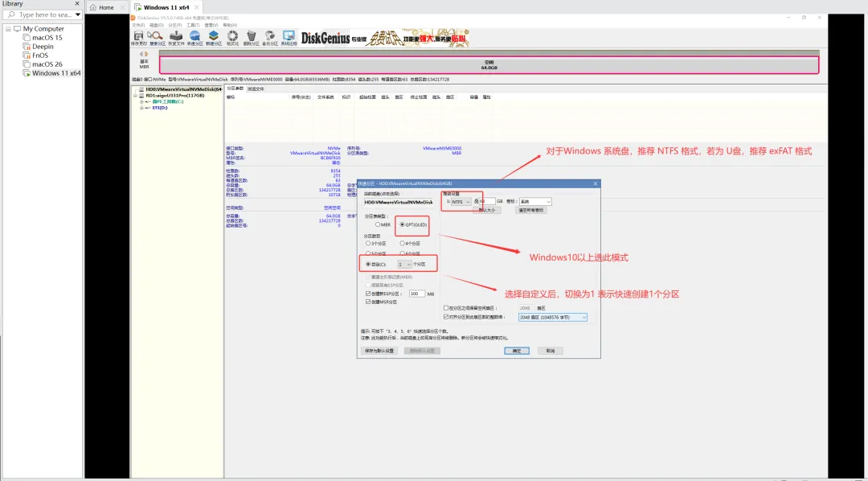Open the 查看(V) menu
Viewport: 868px width, 481px height.
(x=211, y=25)
